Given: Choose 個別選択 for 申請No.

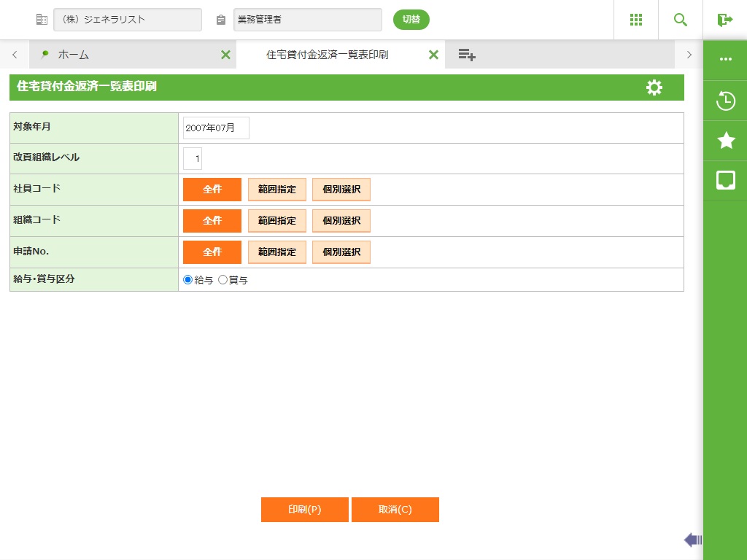Looking at the screenshot, I should (x=341, y=252).
